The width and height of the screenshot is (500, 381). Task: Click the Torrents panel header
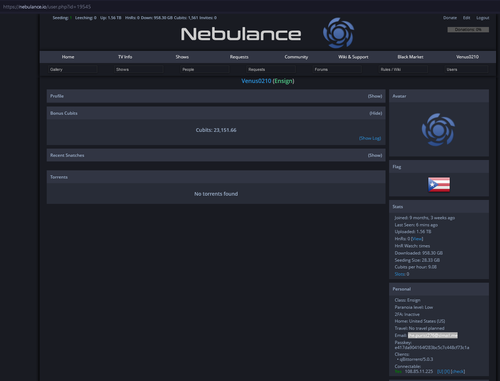(216, 177)
